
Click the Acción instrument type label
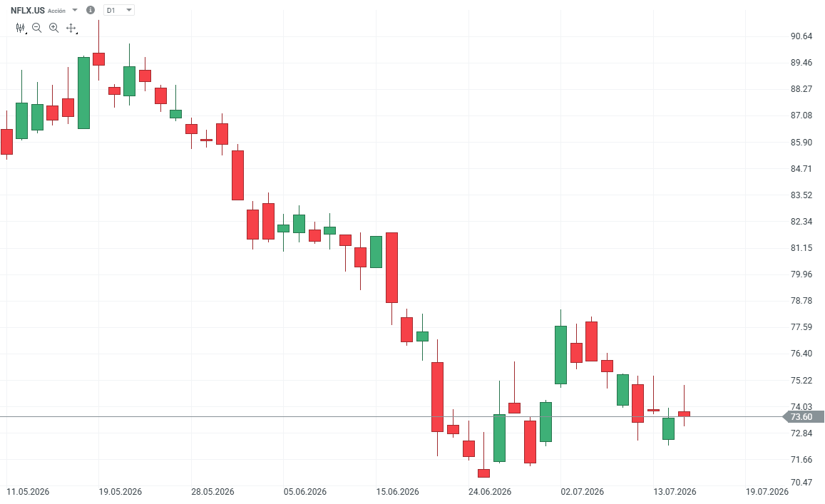click(x=57, y=11)
